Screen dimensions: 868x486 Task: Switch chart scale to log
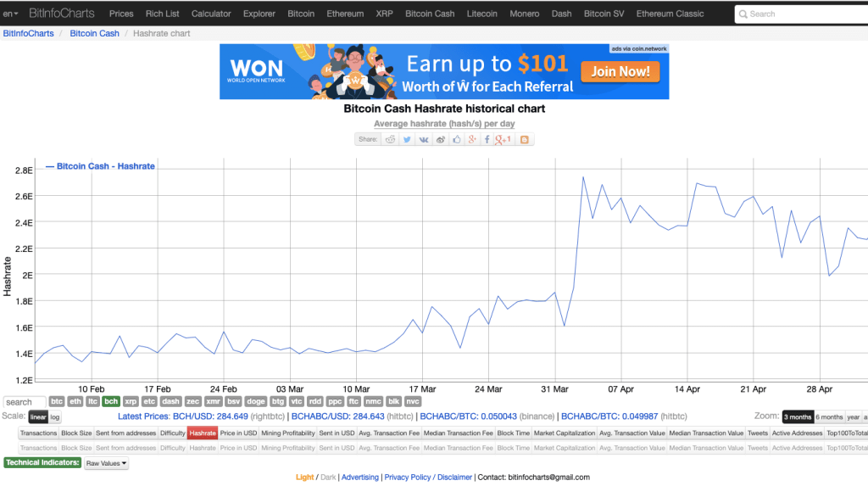click(55, 417)
